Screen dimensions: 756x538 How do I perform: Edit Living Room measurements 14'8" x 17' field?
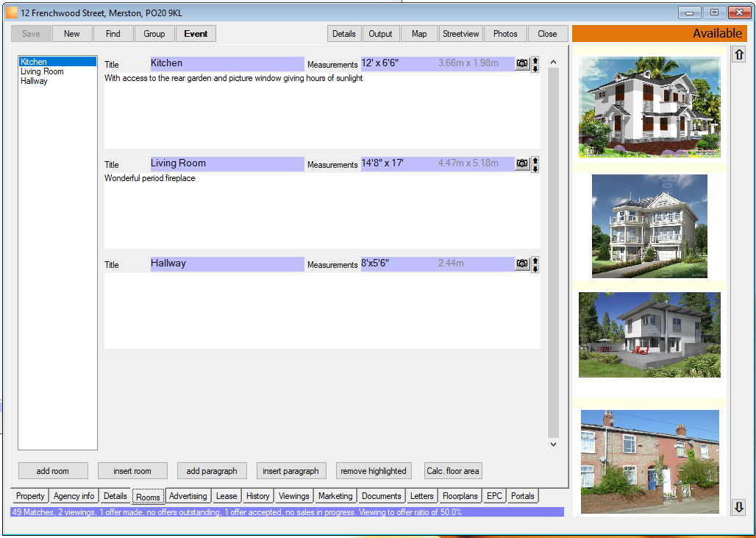(438, 164)
